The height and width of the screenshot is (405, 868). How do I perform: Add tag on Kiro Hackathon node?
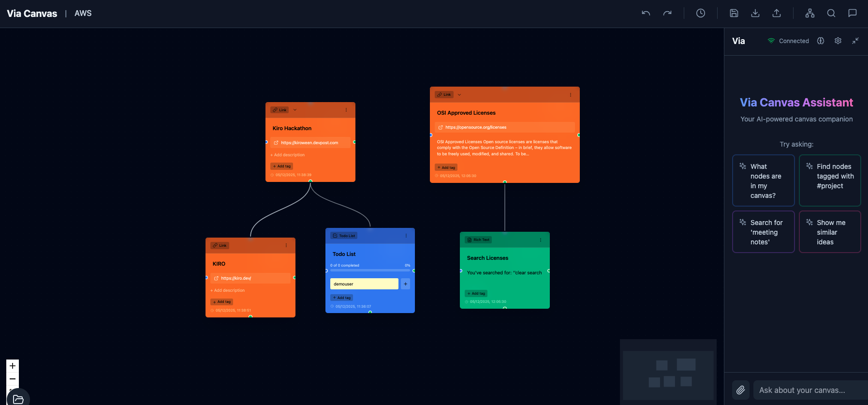point(282,166)
